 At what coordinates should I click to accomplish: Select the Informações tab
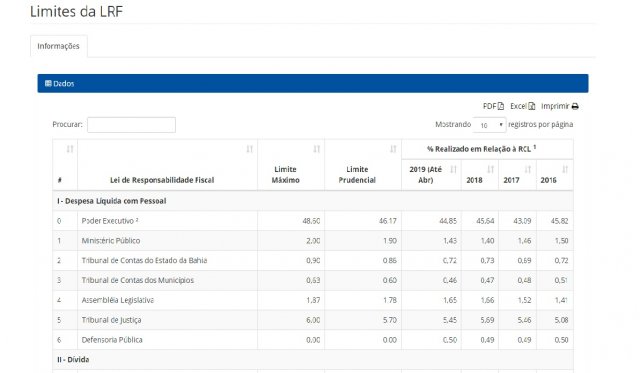[x=58, y=46]
